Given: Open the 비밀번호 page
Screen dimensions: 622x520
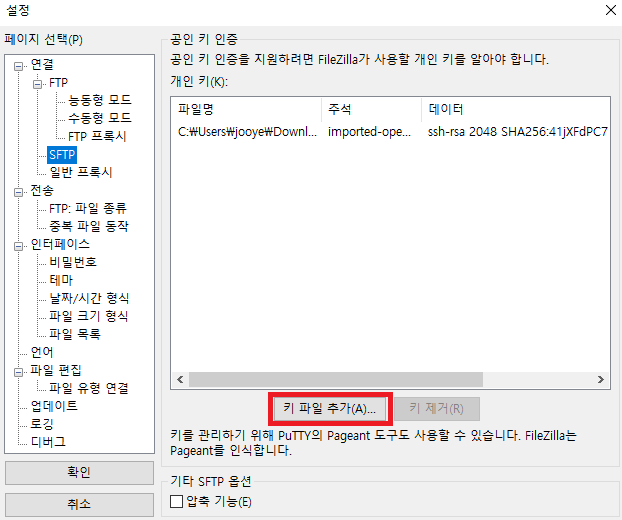Looking at the screenshot, I should pyautogui.click(x=73, y=262).
